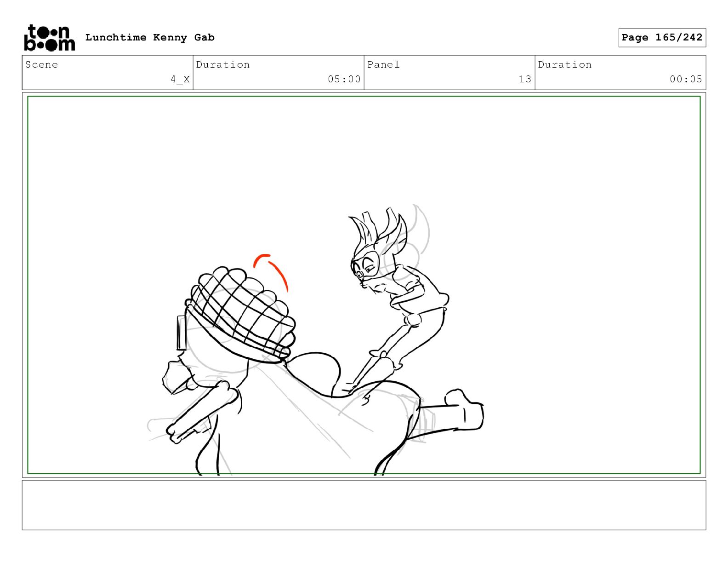The width and height of the screenshot is (728, 563).
Task: Click the empty notes box below the panel
Action: [364, 505]
